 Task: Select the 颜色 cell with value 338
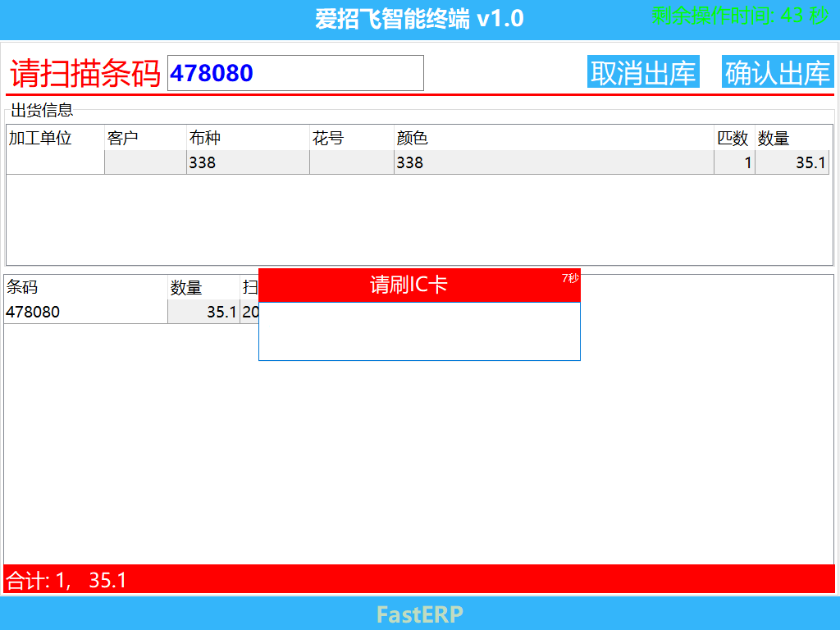[554, 162]
